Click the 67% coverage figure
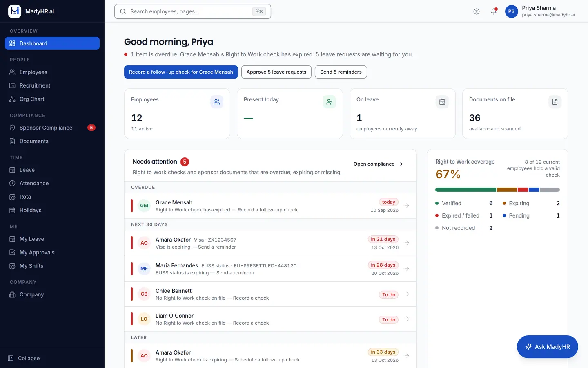Screen dimensions: 588x368 tap(448, 175)
